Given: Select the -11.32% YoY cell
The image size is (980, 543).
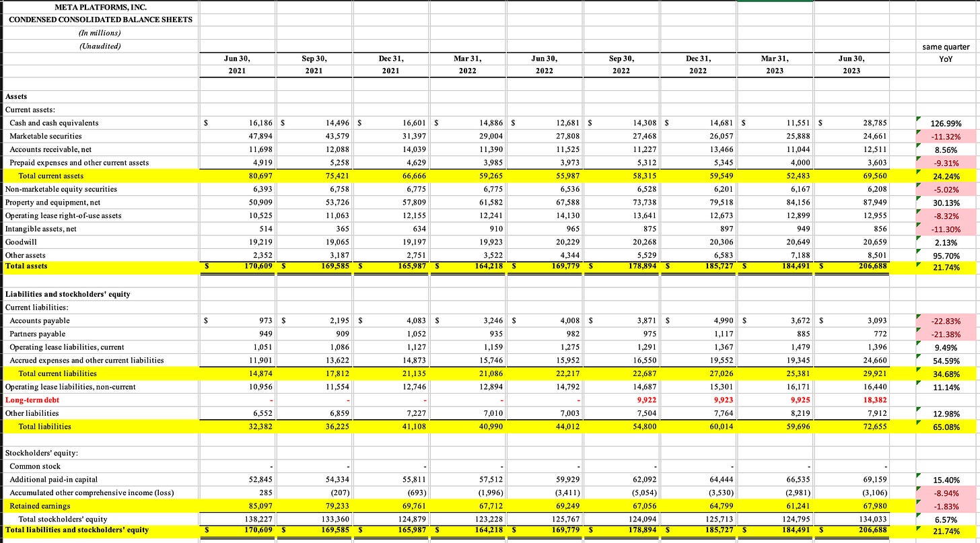Looking at the screenshot, I should tap(946, 137).
